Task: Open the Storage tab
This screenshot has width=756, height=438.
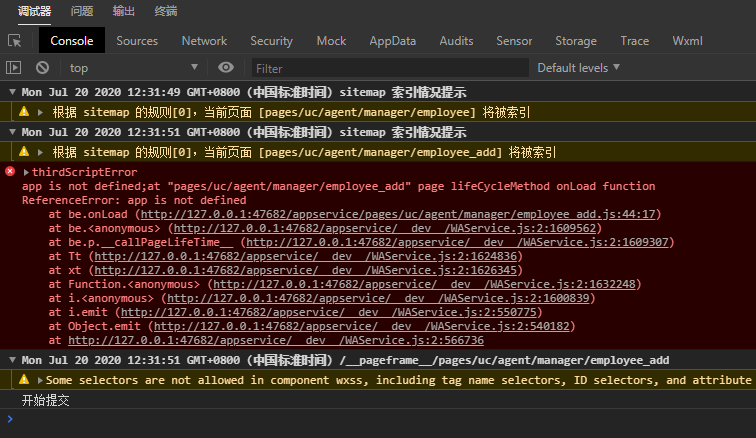Action: click(576, 41)
